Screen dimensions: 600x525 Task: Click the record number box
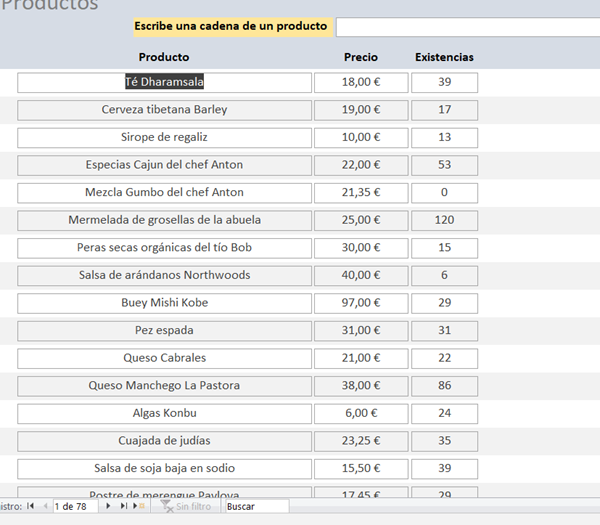click(x=76, y=507)
